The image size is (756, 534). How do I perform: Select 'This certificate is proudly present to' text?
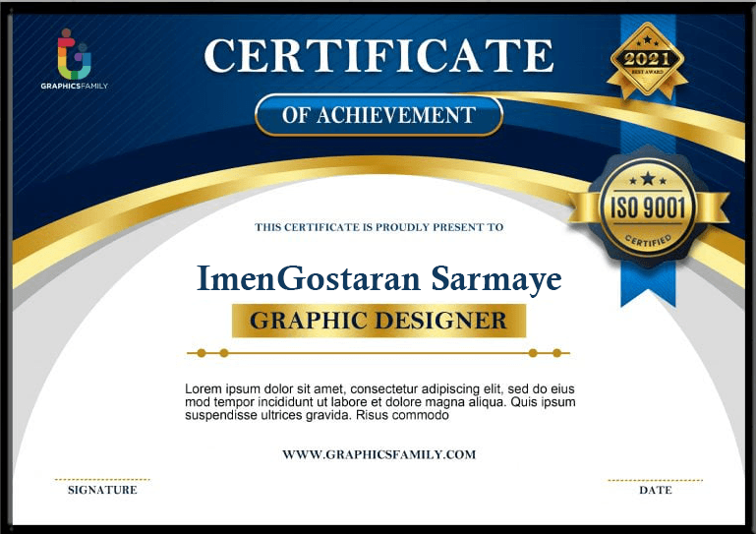(x=378, y=227)
